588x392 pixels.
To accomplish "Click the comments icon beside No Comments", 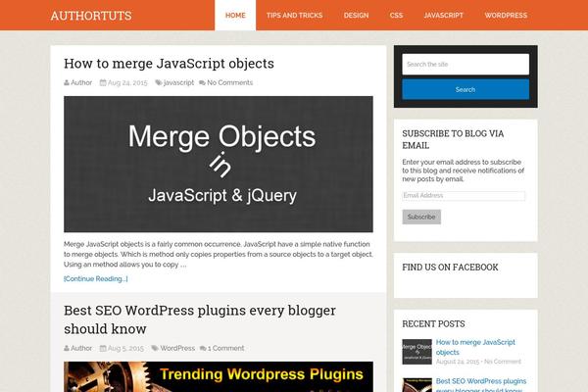I will tap(202, 83).
